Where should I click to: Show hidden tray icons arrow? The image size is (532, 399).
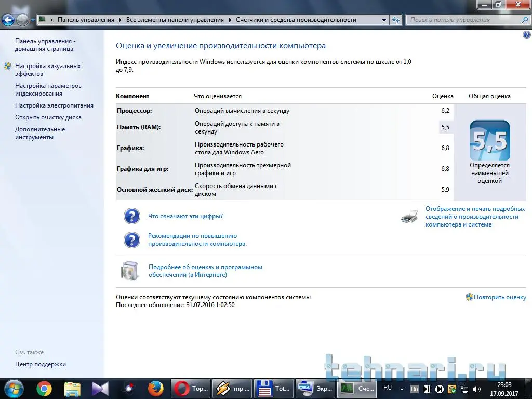(x=402, y=389)
